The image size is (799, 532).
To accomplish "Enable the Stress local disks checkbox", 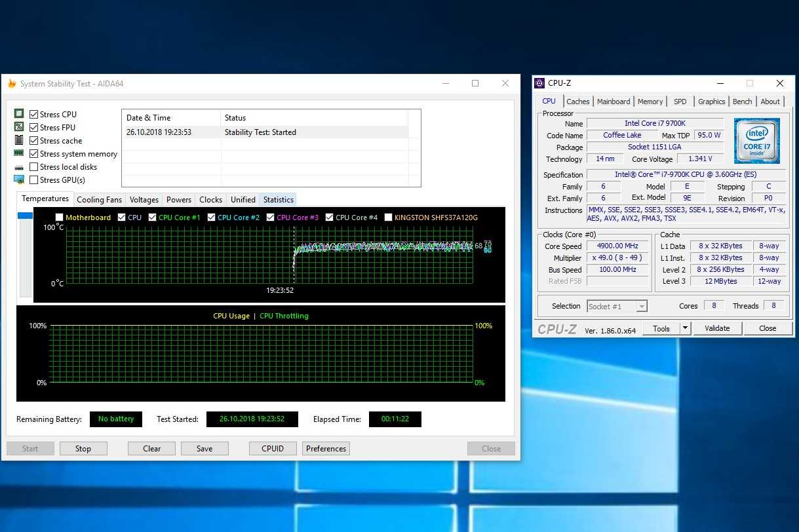I will (x=34, y=167).
